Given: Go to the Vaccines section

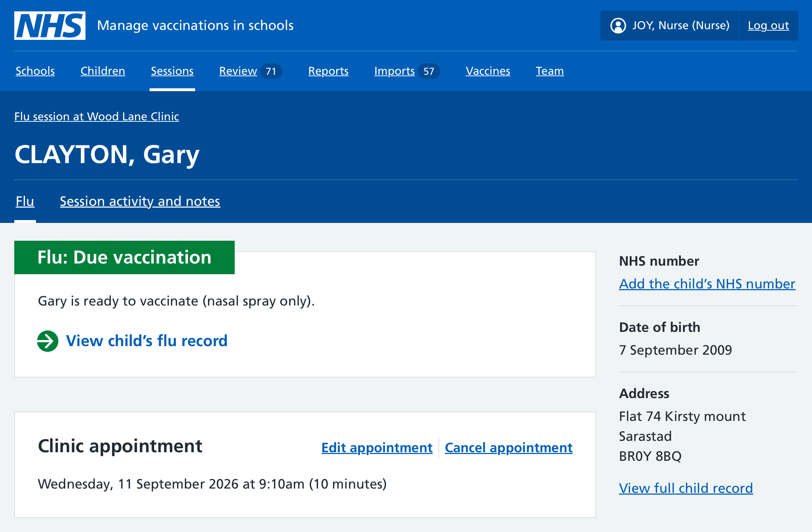Looking at the screenshot, I should pyautogui.click(x=488, y=71).
